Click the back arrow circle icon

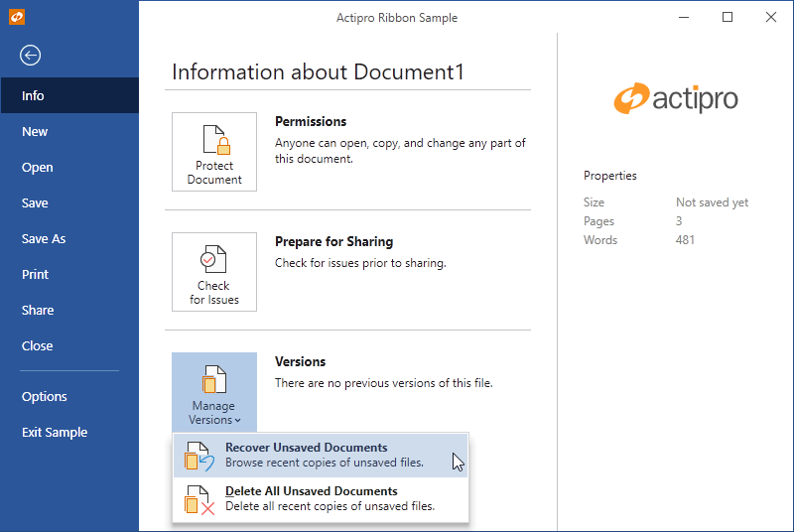tap(31, 56)
